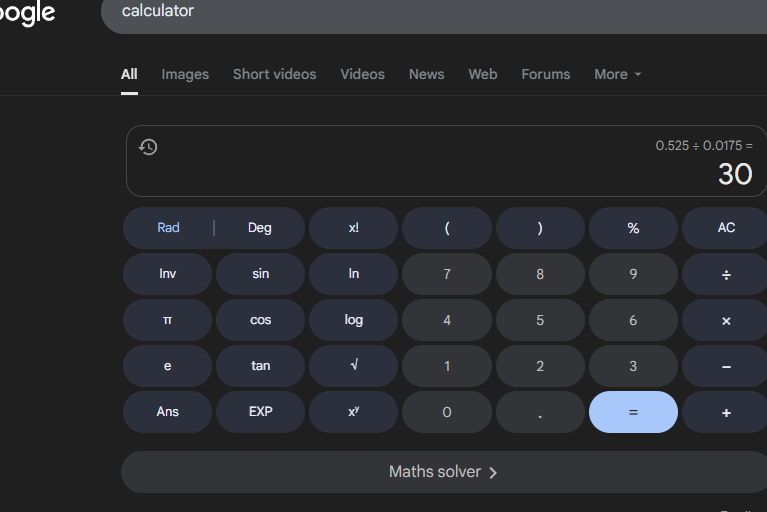Clear the calculator with AC
This screenshot has width=767, height=512.
point(726,228)
